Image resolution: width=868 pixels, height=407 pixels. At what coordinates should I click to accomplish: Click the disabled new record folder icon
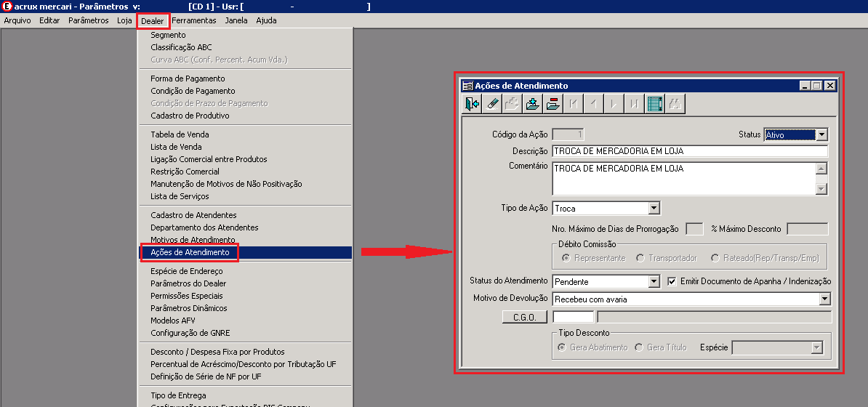[x=512, y=103]
